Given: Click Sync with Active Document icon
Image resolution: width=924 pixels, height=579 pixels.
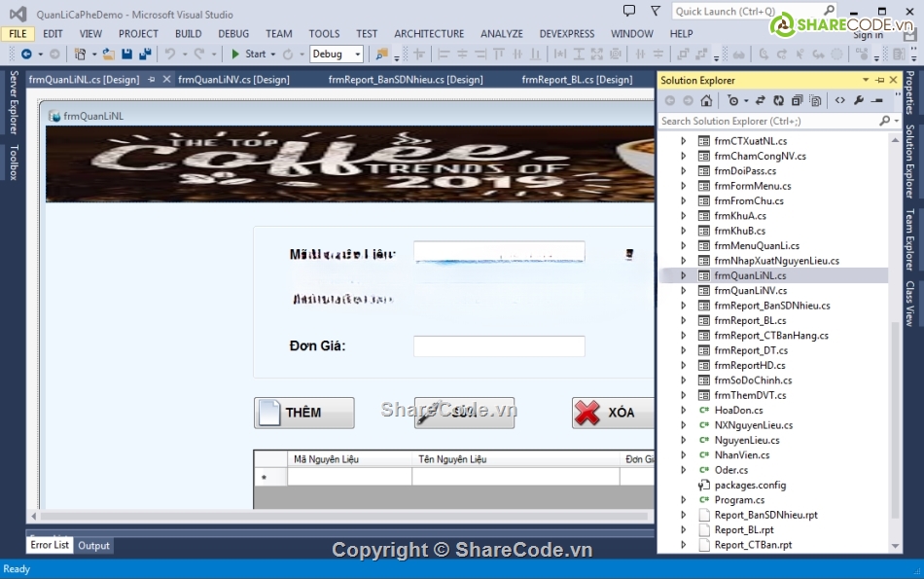Looking at the screenshot, I should coord(761,101).
